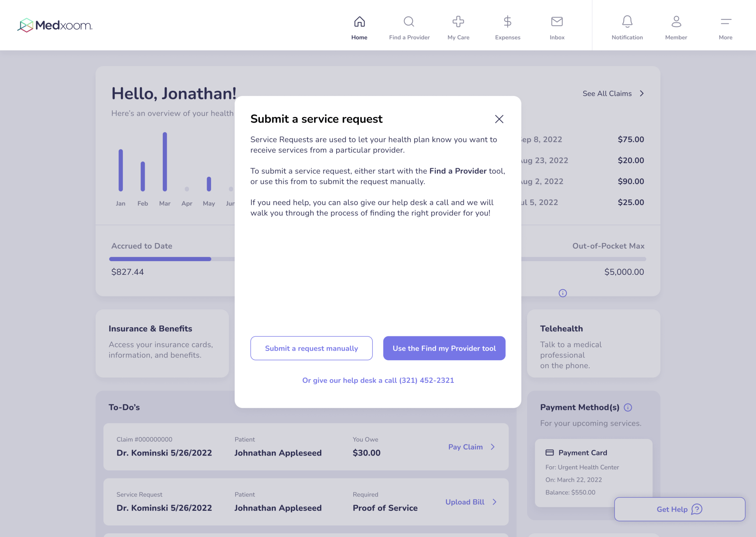This screenshot has width=756, height=537.
Task: Click the Find a Provider menu label
Action: [x=409, y=38]
